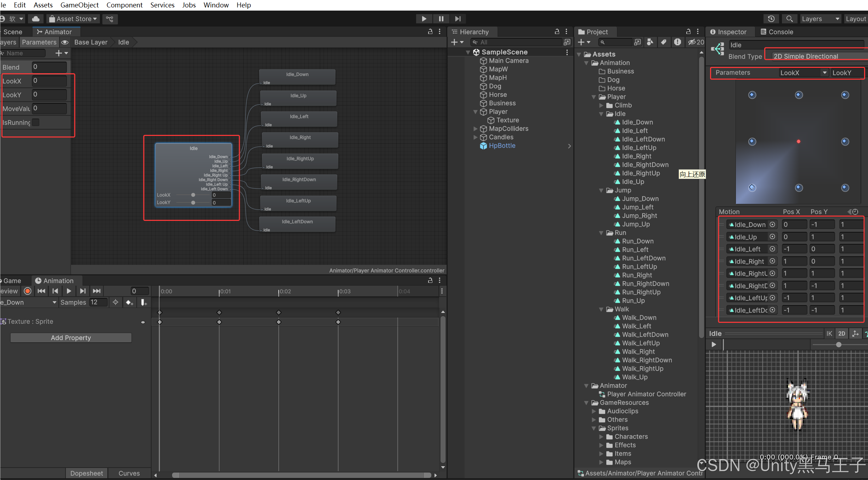Image resolution: width=868 pixels, height=480 pixels.
Task: Click the Step frame button
Action: point(458,19)
